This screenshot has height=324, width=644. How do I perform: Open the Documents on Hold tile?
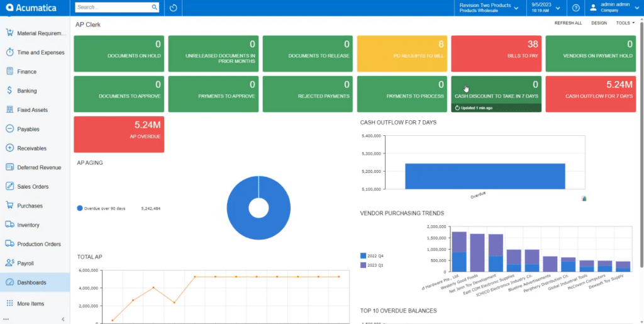point(119,53)
